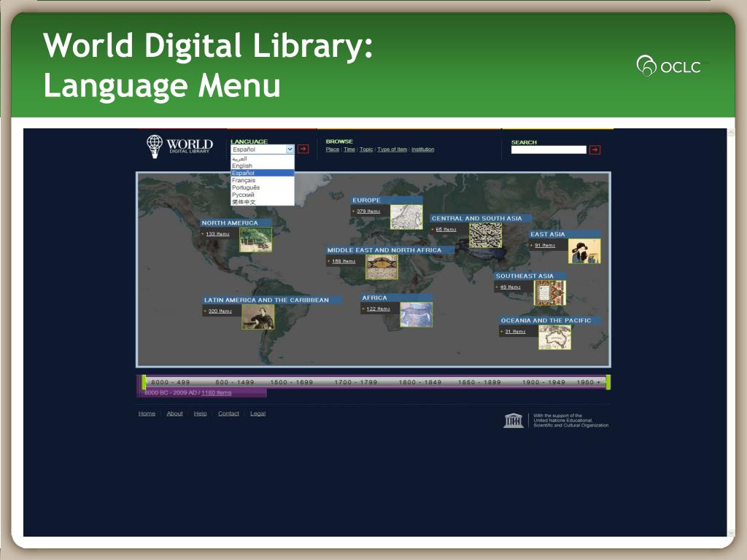Open North America 133 items link

[x=217, y=234]
